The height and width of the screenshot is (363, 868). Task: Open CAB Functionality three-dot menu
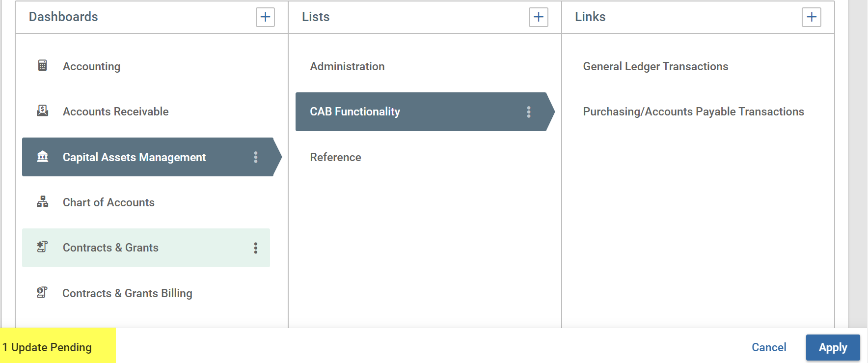point(529,112)
